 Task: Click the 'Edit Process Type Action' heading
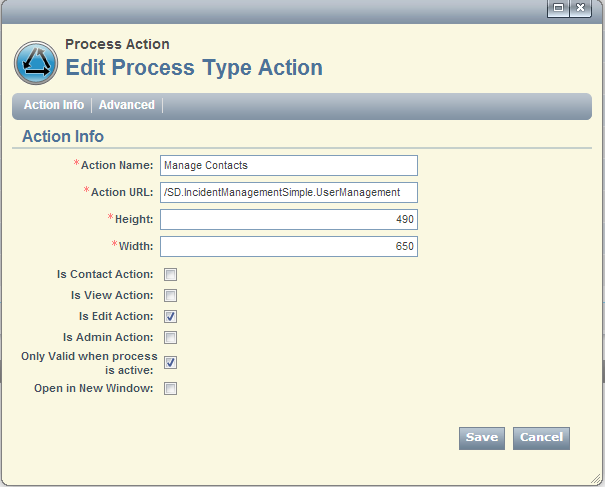tap(194, 68)
